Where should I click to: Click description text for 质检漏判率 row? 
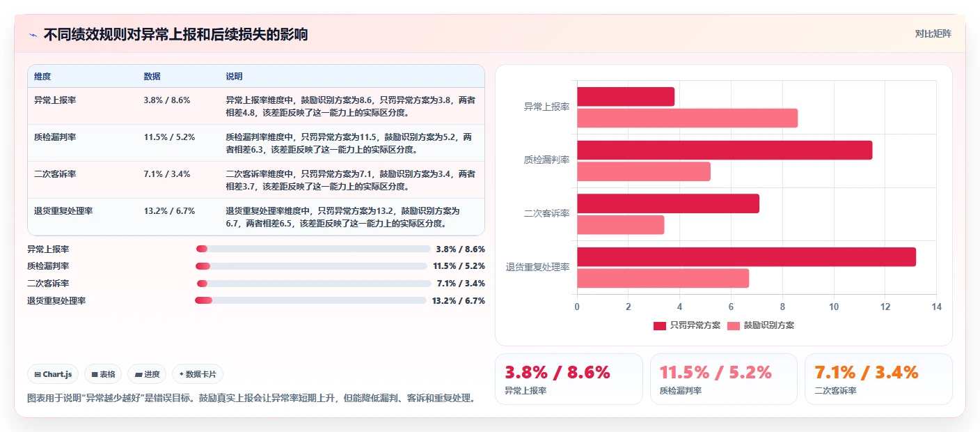tap(349, 144)
